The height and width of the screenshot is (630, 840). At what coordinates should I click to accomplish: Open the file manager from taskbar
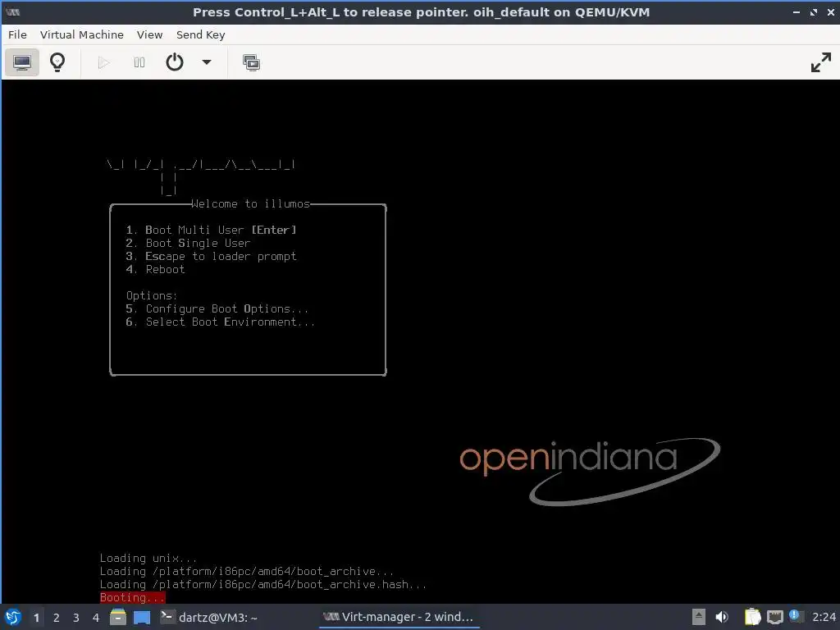click(x=118, y=617)
